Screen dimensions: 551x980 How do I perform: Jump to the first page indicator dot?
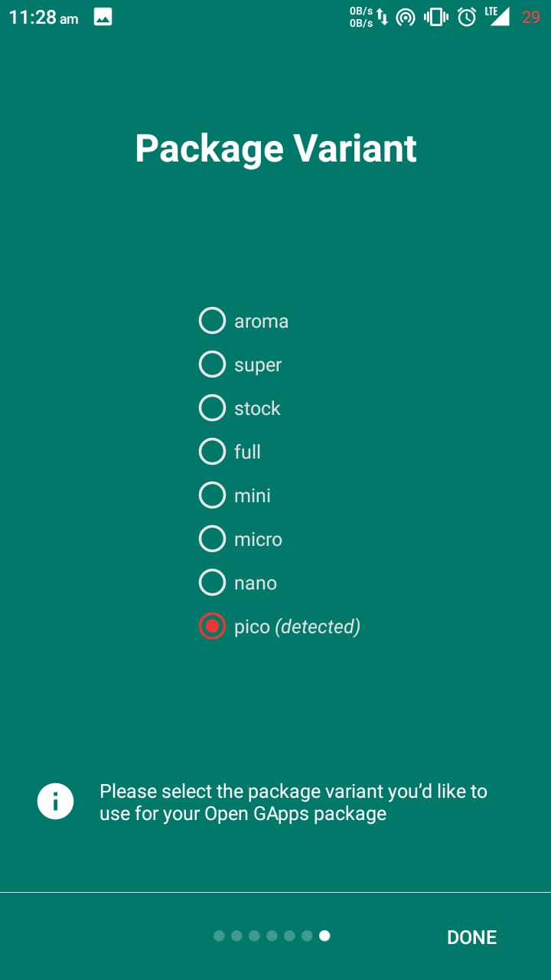(x=219, y=936)
